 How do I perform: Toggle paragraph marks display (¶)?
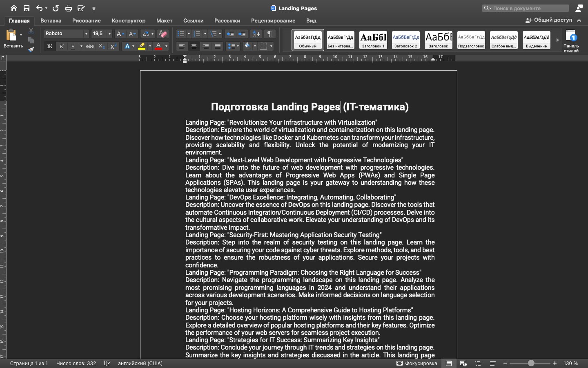pos(269,34)
